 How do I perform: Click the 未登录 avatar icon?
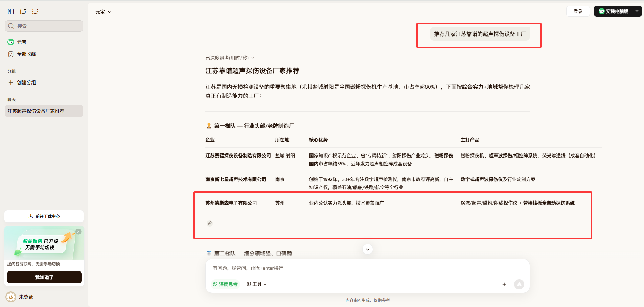click(11, 297)
